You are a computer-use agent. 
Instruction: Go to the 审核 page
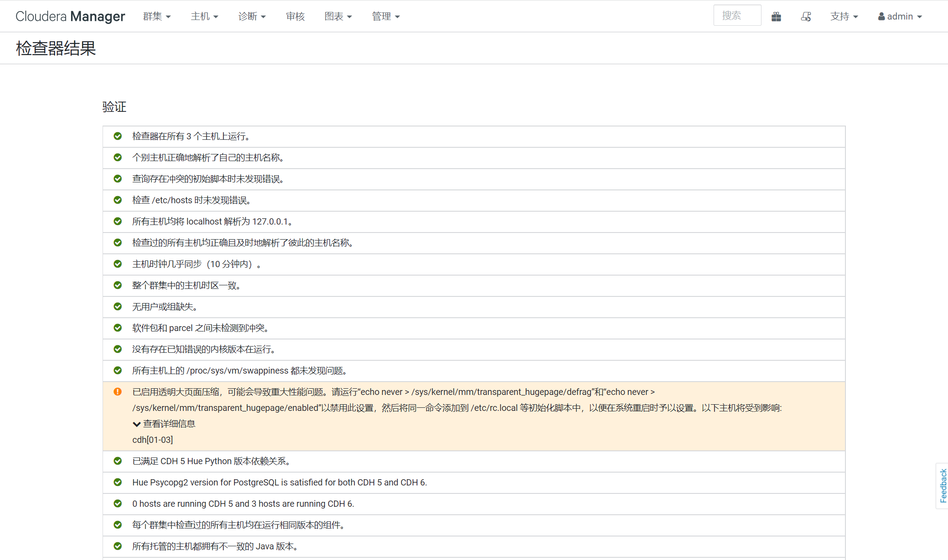coord(295,16)
